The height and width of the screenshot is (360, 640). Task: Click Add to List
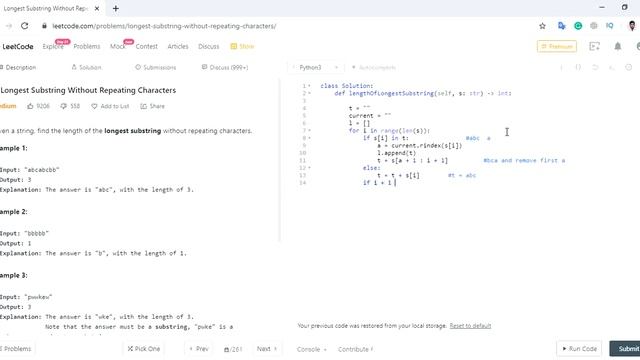pyautogui.click(x=110, y=106)
